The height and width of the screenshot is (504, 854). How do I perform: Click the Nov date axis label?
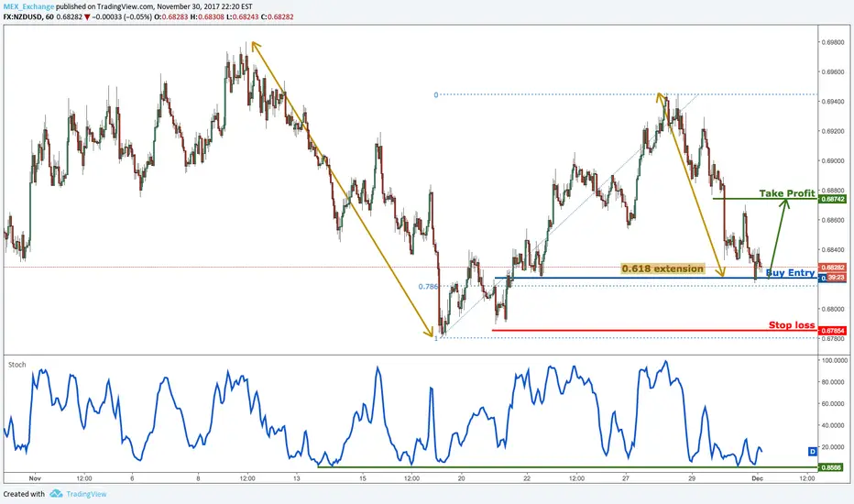[35, 478]
